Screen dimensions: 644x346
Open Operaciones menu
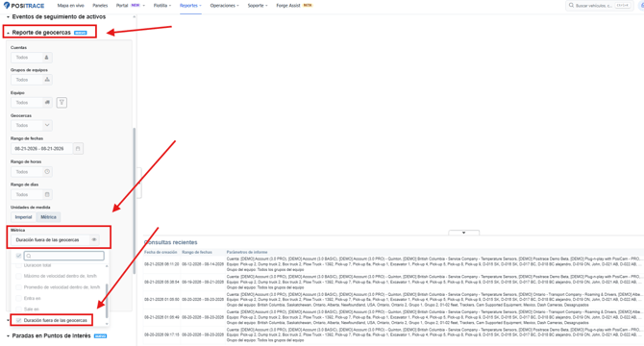pyautogui.click(x=224, y=6)
